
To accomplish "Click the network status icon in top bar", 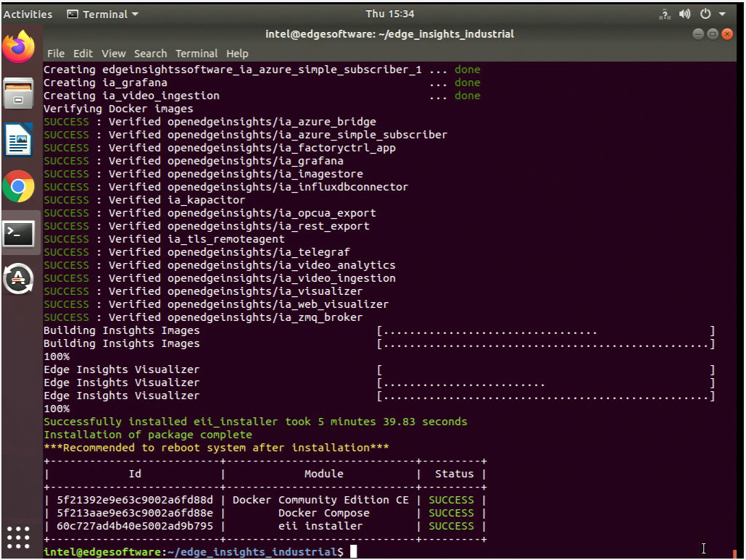I will (665, 14).
